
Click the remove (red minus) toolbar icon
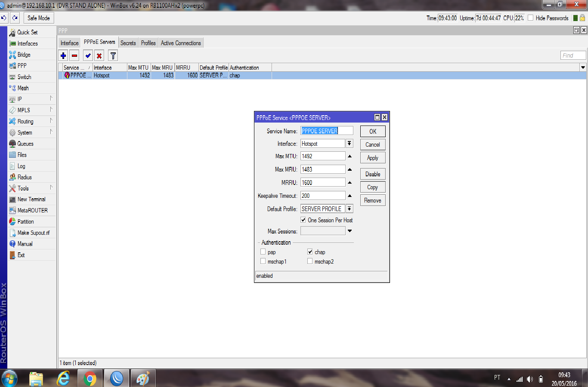74,55
